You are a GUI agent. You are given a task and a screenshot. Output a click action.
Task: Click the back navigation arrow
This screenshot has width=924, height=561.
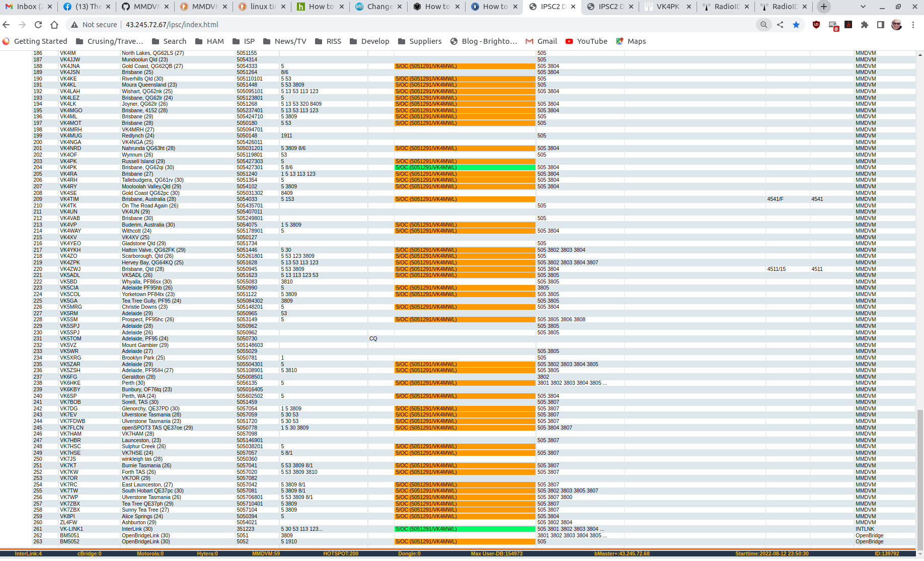point(6,24)
